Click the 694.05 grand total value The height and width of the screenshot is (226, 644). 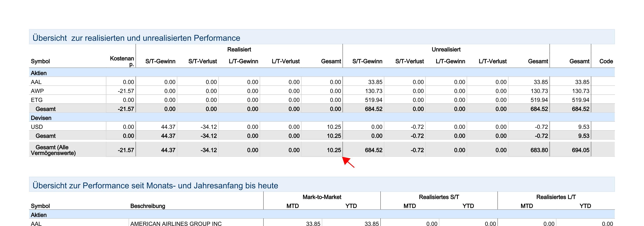tap(580, 150)
